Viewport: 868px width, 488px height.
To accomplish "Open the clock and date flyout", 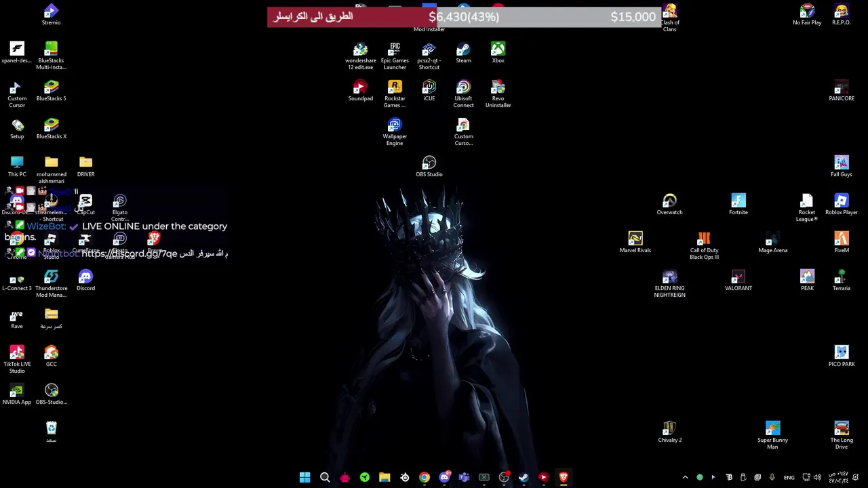I will pyautogui.click(x=839, y=477).
